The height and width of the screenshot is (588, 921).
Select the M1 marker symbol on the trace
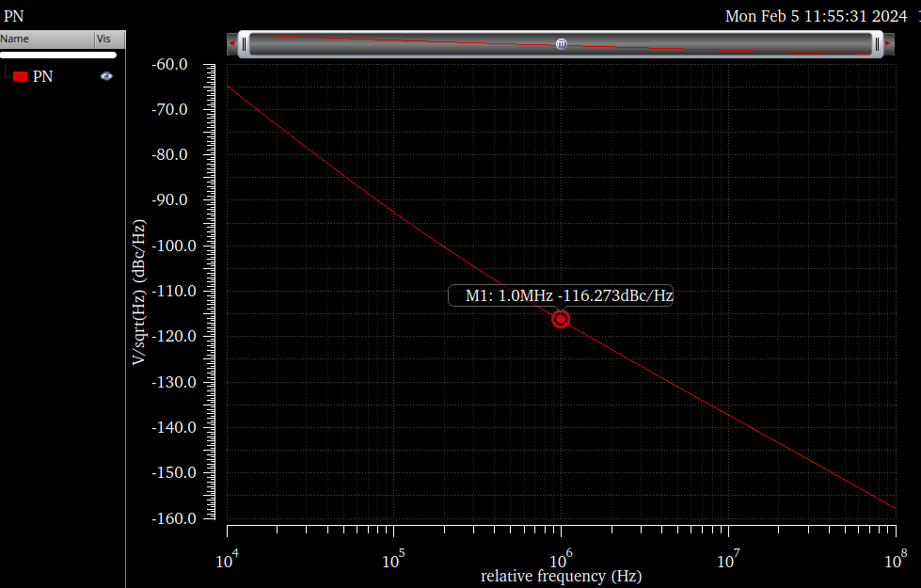[x=561, y=319]
